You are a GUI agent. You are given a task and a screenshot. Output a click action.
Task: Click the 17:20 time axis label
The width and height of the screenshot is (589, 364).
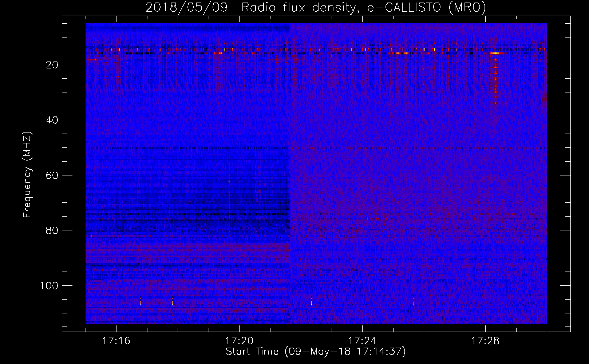(x=239, y=341)
